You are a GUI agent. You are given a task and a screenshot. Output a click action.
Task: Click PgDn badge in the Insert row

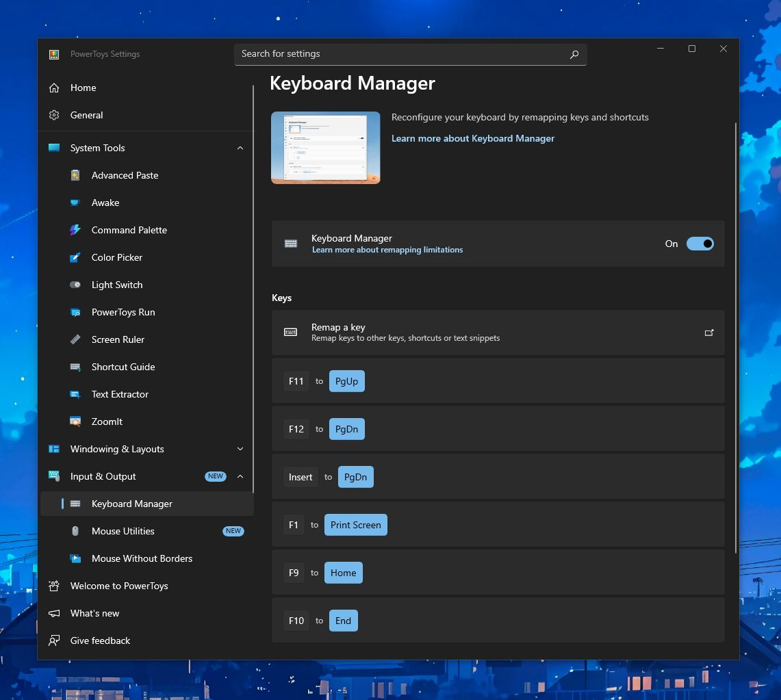(x=356, y=477)
